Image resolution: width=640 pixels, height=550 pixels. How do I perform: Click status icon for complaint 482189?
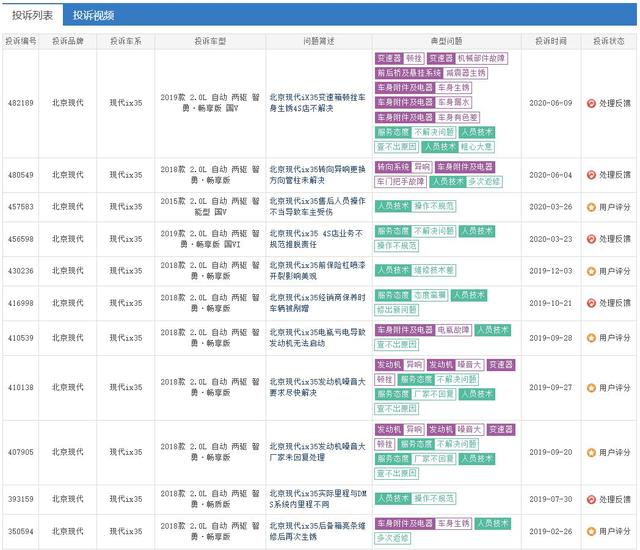coord(591,103)
